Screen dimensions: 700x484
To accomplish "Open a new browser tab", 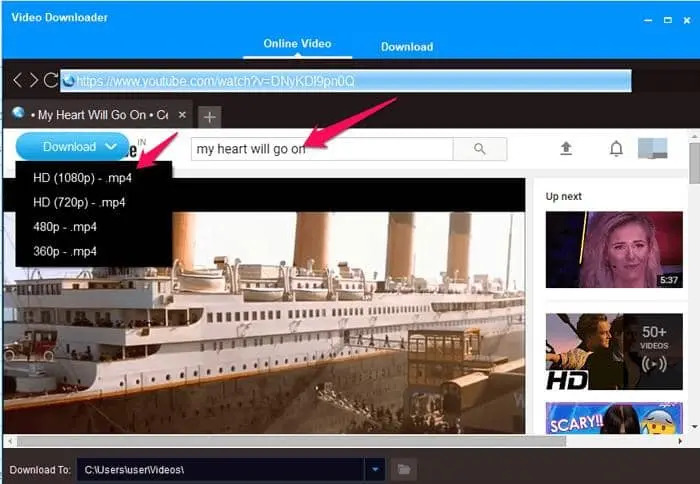I will pos(209,117).
